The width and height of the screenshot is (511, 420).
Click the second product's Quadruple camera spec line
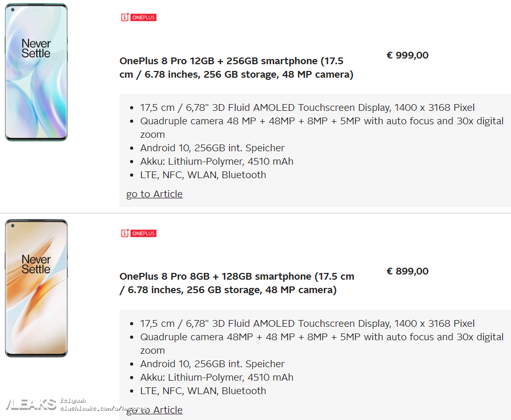[322, 343]
